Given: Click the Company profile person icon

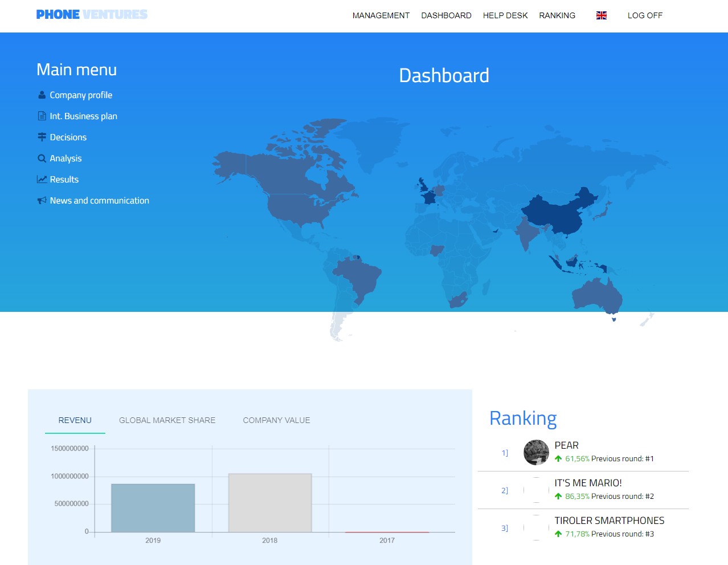Looking at the screenshot, I should 42,95.
